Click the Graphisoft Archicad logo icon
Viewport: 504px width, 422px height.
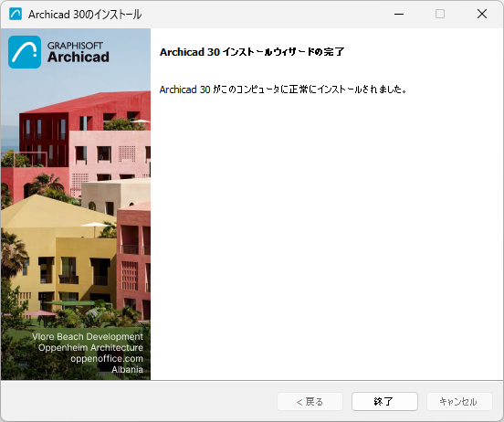tap(25, 52)
